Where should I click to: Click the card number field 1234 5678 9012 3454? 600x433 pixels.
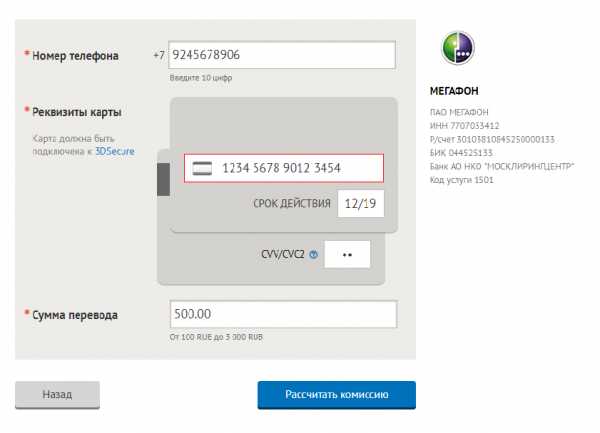(284, 168)
